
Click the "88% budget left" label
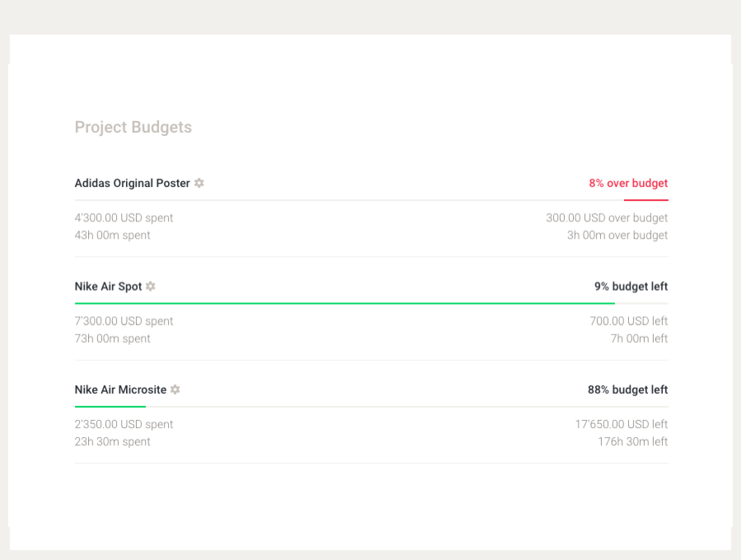[627, 389]
